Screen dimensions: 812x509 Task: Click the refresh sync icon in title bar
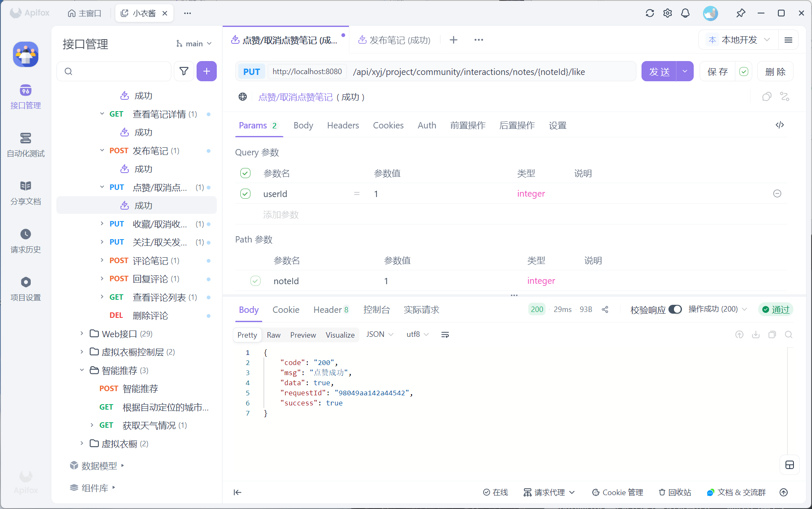tap(650, 13)
